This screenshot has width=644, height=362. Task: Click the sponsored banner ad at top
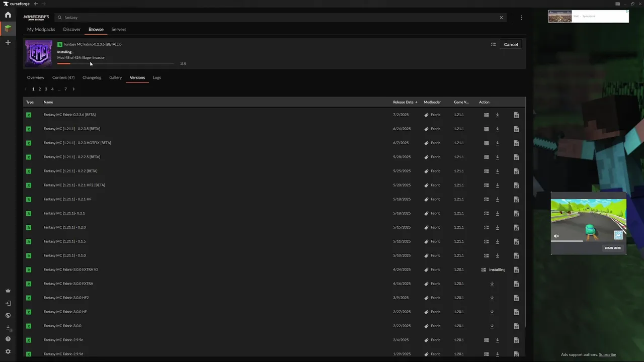[x=588, y=17]
